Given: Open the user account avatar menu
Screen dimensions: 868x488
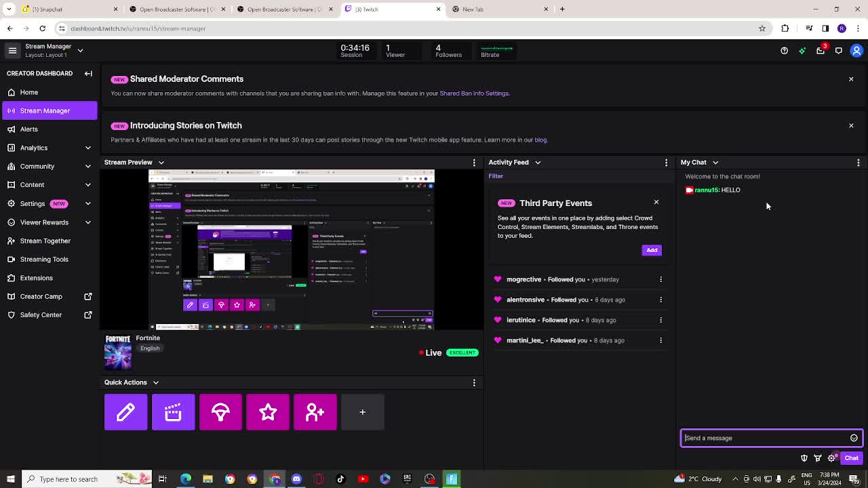Looking at the screenshot, I should click(x=857, y=50).
